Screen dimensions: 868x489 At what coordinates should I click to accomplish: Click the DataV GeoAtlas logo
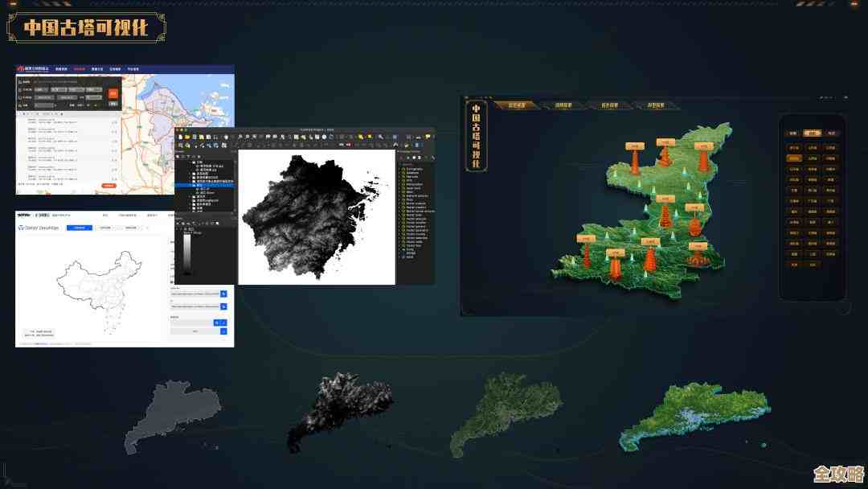point(38,228)
